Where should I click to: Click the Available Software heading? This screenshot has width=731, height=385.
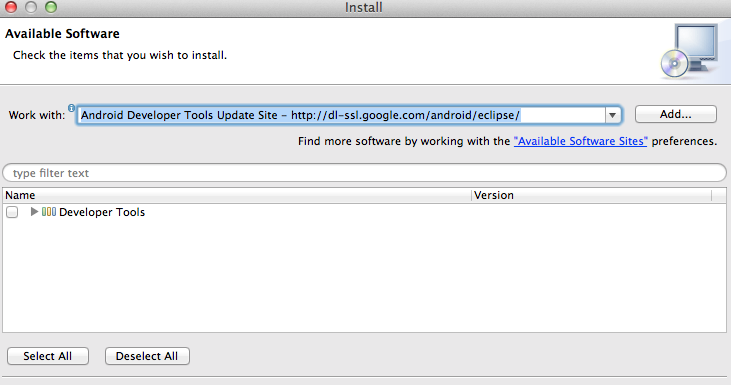(x=62, y=34)
